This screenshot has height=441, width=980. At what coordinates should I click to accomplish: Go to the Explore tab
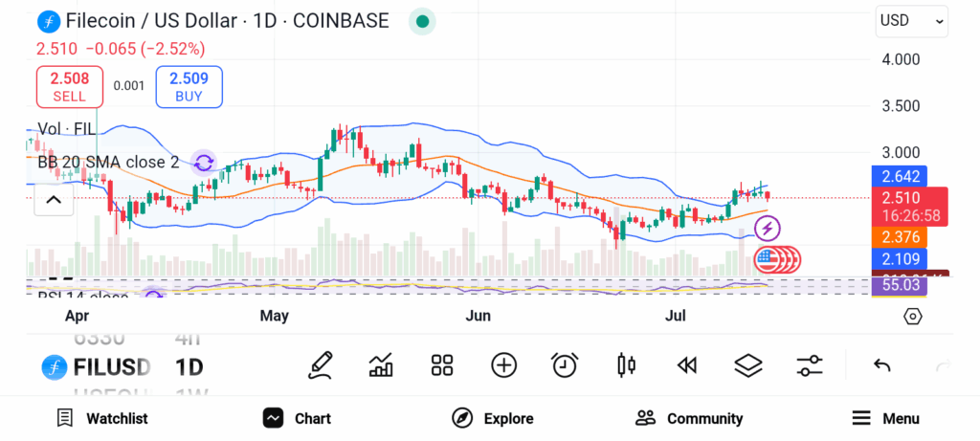(x=493, y=418)
